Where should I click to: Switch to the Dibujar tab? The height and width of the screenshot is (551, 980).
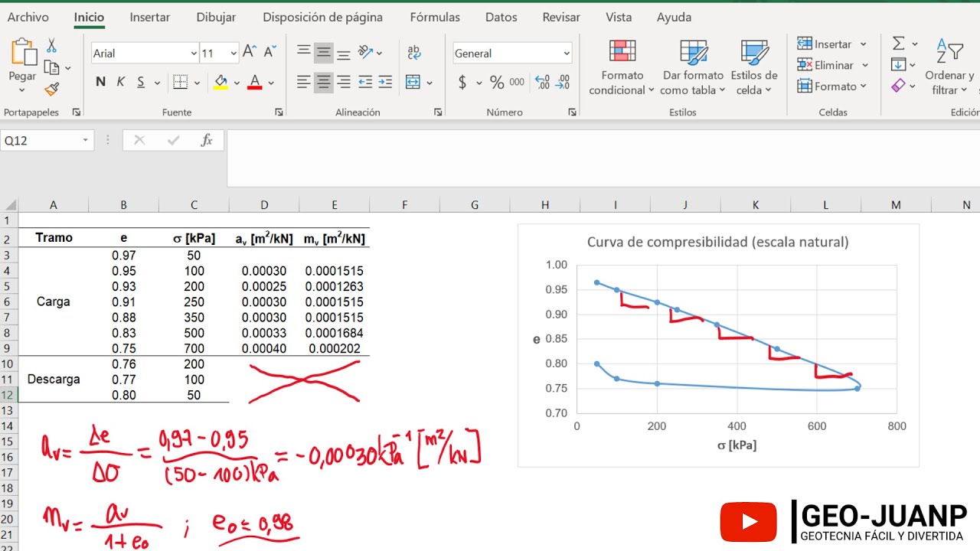coord(216,17)
